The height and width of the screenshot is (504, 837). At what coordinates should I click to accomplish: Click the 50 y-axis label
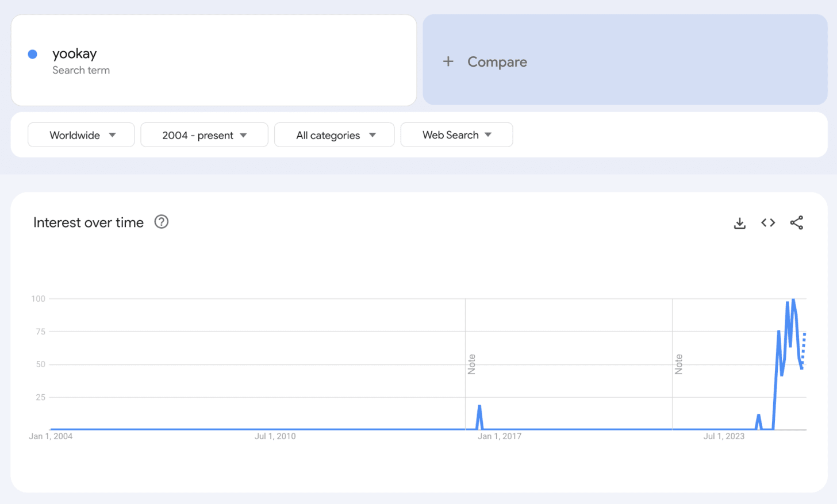(40, 364)
